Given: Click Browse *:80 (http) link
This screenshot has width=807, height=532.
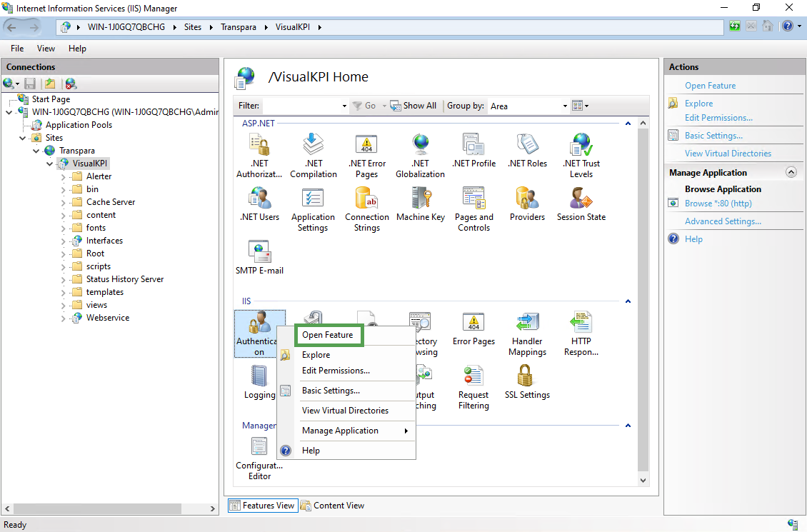Looking at the screenshot, I should 718,204.
